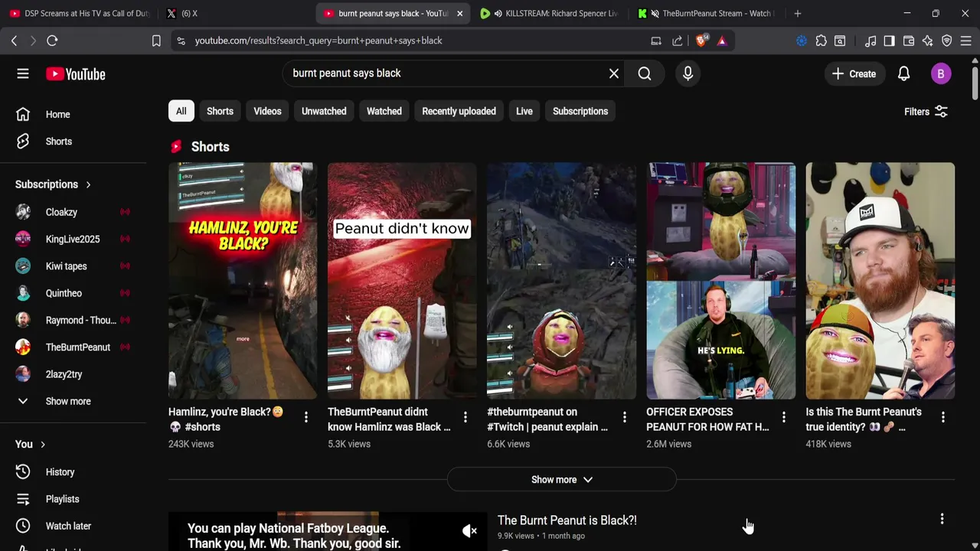Open 'He's Lying' officer short thumbnail
This screenshot has width=980, height=551.
(720, 280)
